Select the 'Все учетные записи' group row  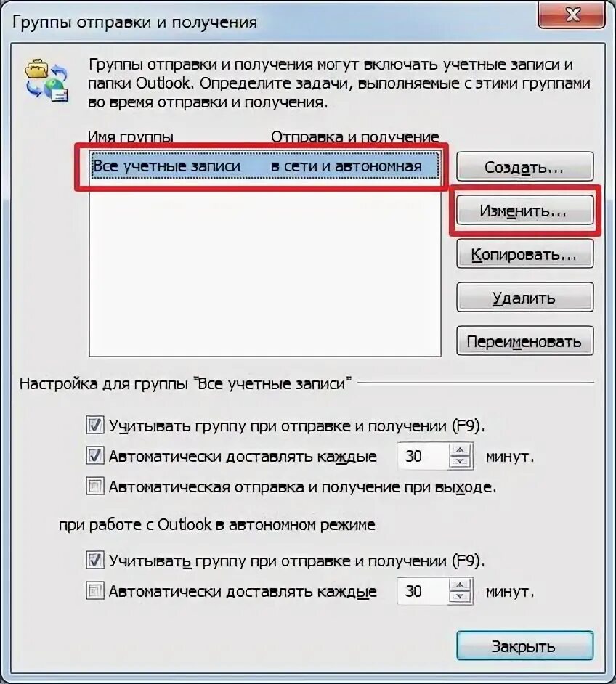pyautogui.click(x=265, y=166)
